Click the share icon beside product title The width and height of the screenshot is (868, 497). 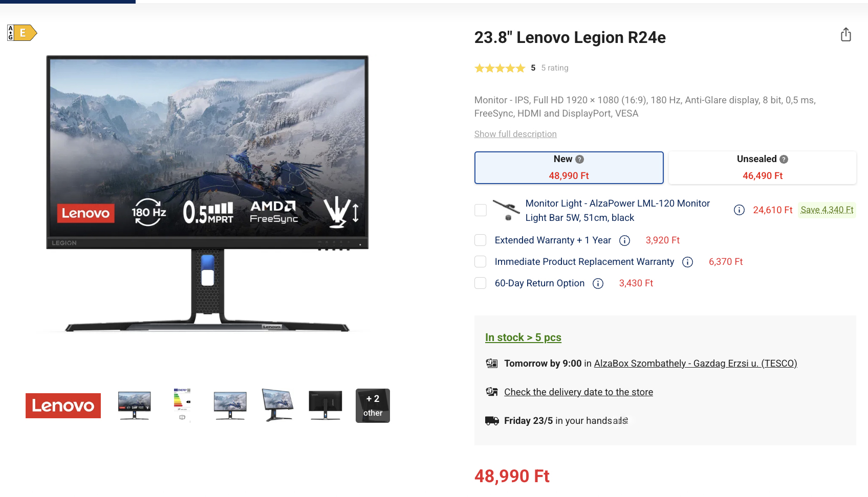point(846,35)
